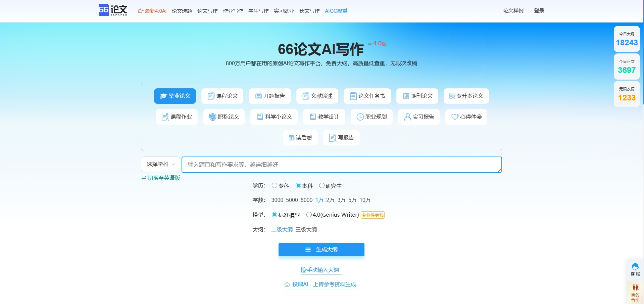Open the 论文选题 menu item

182,11
